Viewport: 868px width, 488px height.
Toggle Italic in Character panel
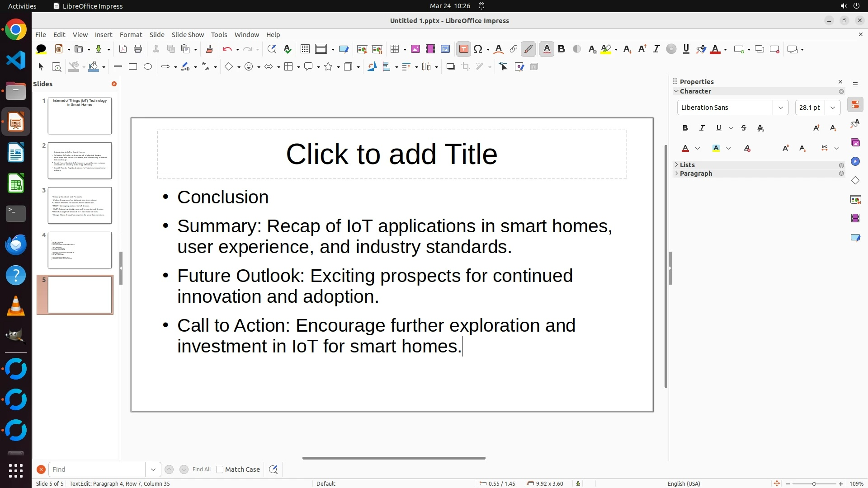click(x=702, y=128)
